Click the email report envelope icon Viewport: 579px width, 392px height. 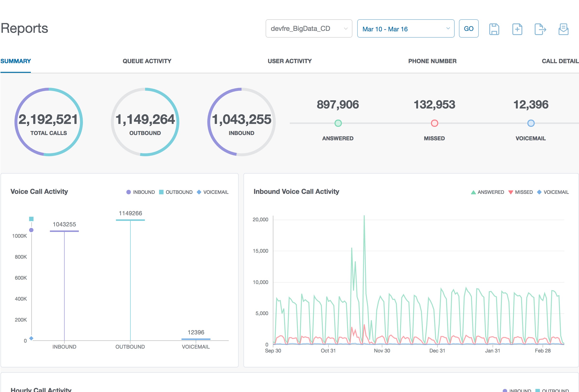pos(563,29)
